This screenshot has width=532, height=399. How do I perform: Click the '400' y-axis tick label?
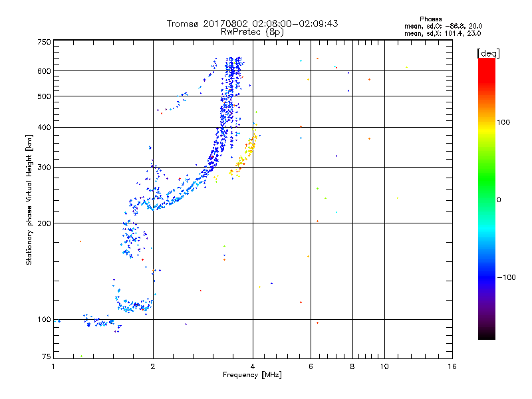click(x=44, y=128)
